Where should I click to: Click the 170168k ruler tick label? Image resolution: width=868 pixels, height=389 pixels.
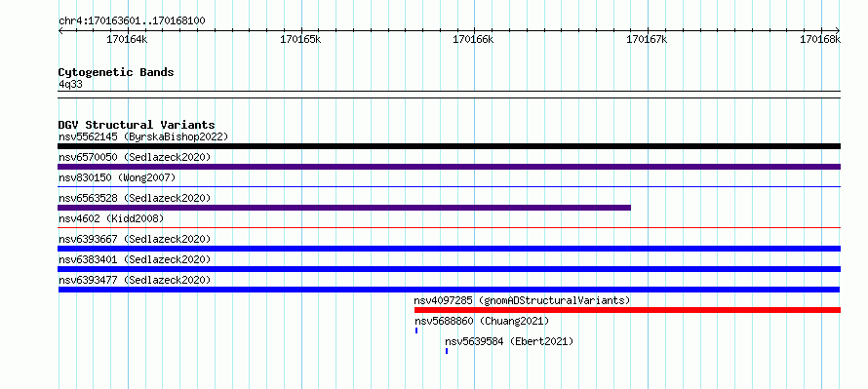click(x=820, y=39)
